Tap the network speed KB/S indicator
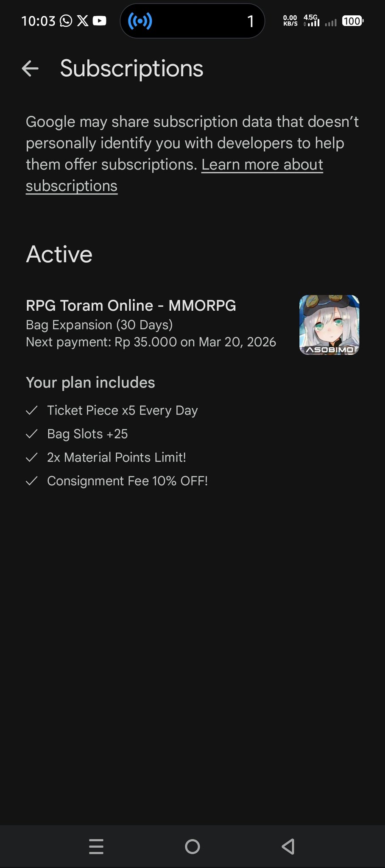The image size is (385, 868). pyautogui.click(x=290, y=20)
